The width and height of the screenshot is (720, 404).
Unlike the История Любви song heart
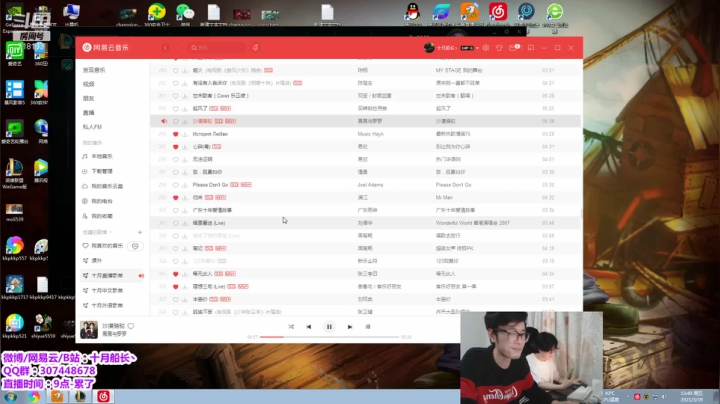pyautogui.click(x=175, y=134)
